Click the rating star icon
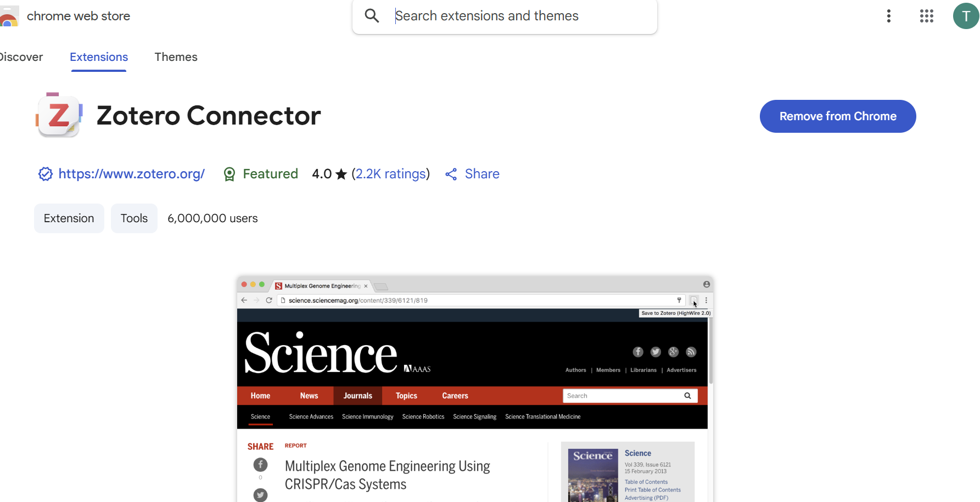 341,174
